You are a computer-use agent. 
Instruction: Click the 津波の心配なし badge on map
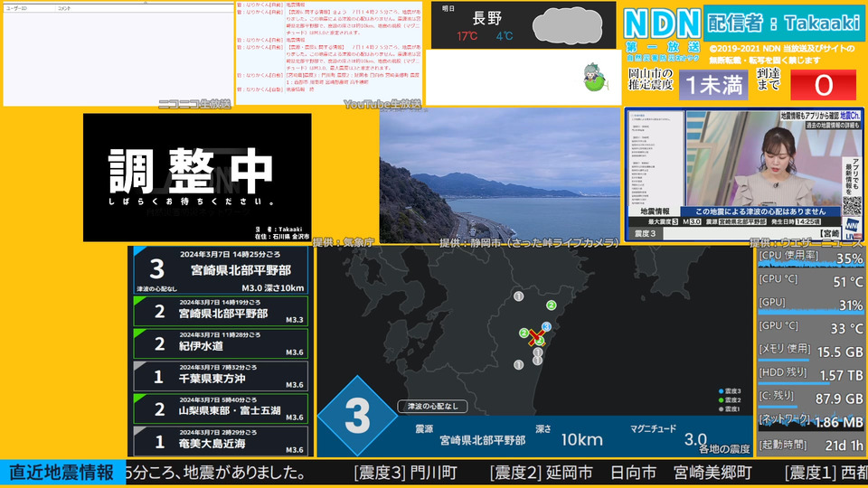pos(432,406)
